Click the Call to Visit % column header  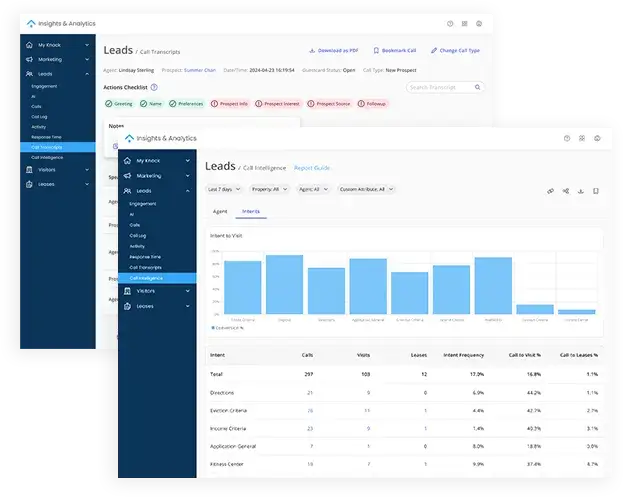[524, 355]
